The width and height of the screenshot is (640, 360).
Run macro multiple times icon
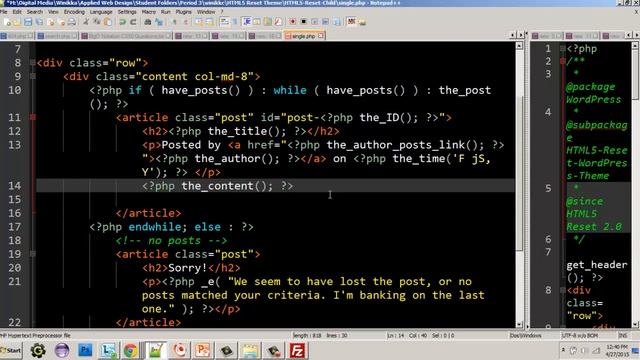325,22
